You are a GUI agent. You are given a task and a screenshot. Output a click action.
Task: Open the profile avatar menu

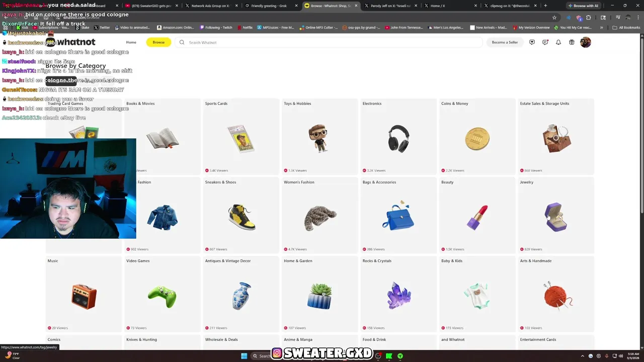point(585,42)
